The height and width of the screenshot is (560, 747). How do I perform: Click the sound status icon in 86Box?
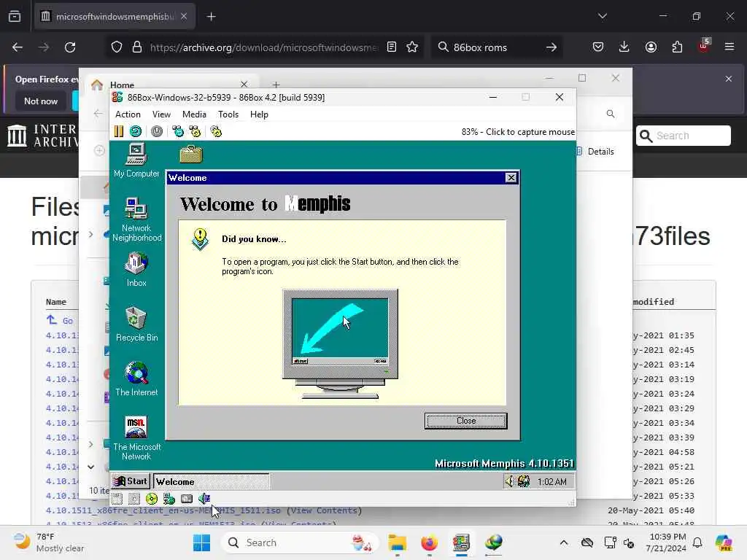click(204, 499)
